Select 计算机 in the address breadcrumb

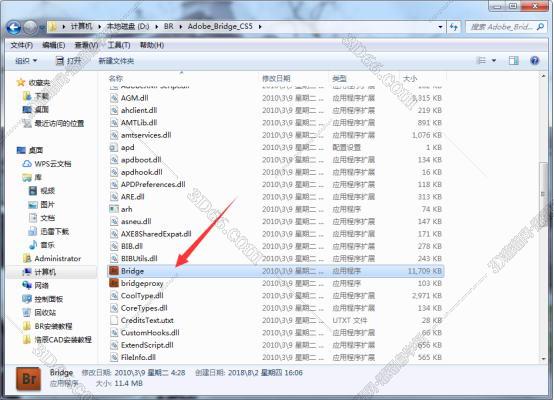(x=81, y=27)
